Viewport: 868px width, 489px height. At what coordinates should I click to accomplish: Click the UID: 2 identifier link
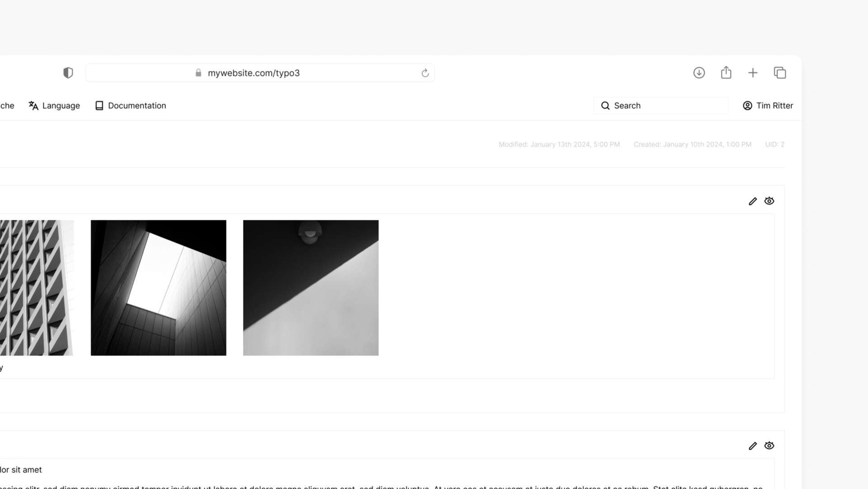pos(774,144)
